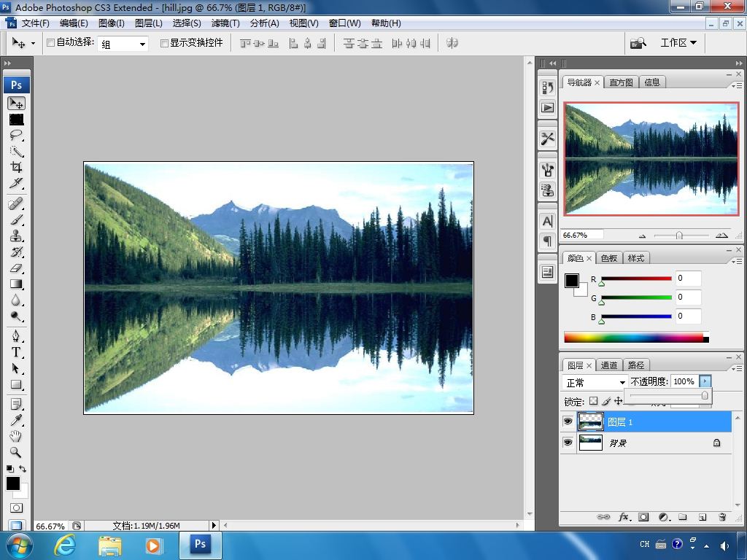Open the Go to Bridge icon
The height and width of the screenshot is (560, 747).
pos(638,43)
